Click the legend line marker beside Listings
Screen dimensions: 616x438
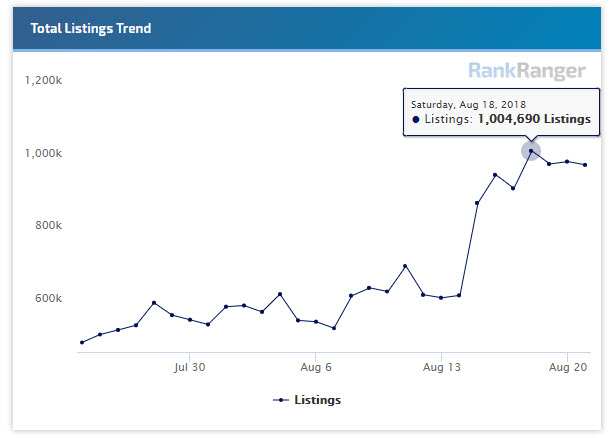point(281,400)
